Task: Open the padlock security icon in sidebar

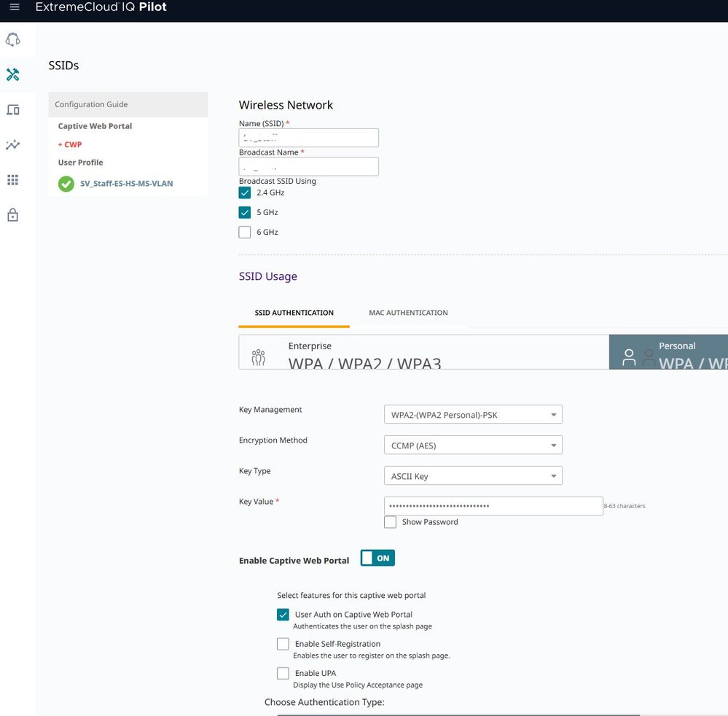Action: click(12, 215)
